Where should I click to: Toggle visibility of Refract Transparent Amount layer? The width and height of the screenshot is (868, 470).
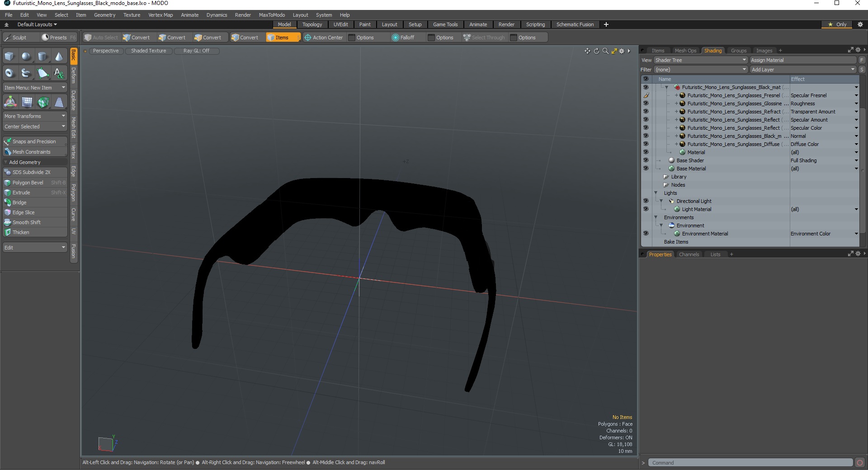tap(646, 112)
